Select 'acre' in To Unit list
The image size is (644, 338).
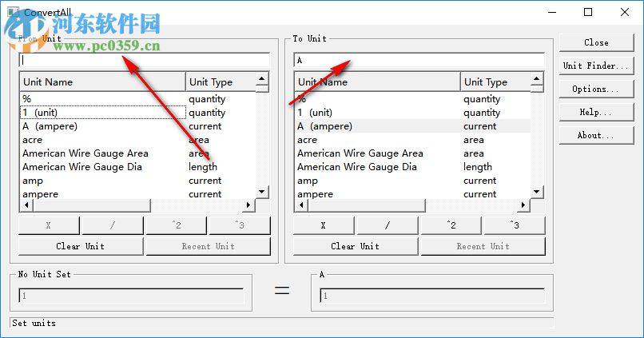tap(413, 140)
